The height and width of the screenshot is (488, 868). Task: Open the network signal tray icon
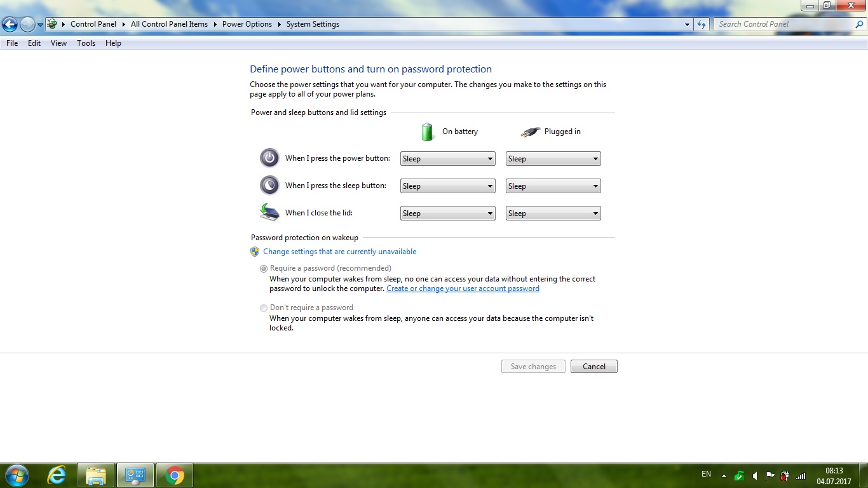click(801, 475)
